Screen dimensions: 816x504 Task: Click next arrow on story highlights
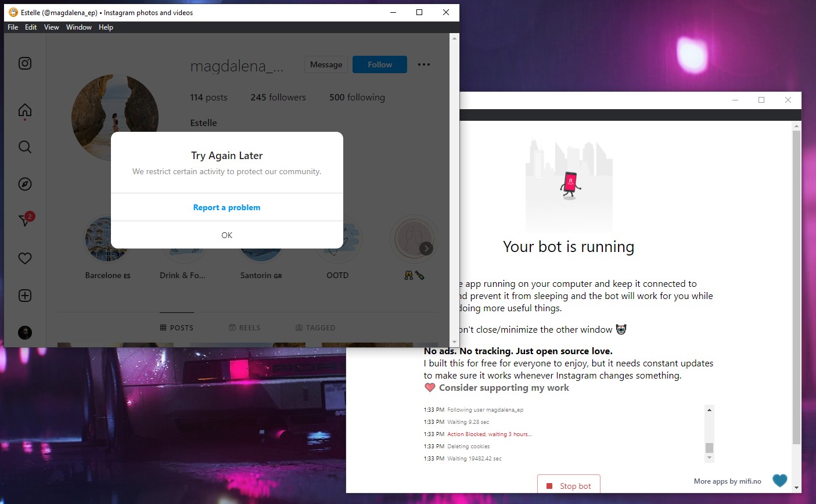[x=426, y=248]
